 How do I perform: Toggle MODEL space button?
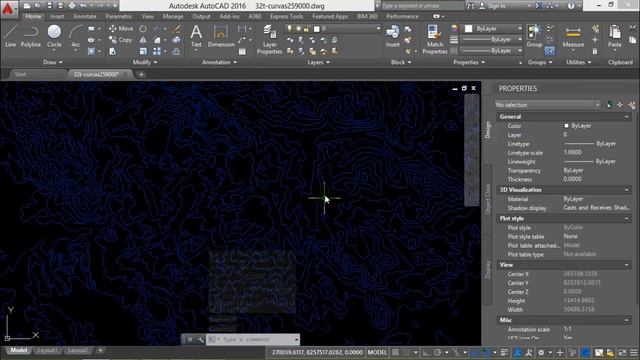[x=377, y=352]
